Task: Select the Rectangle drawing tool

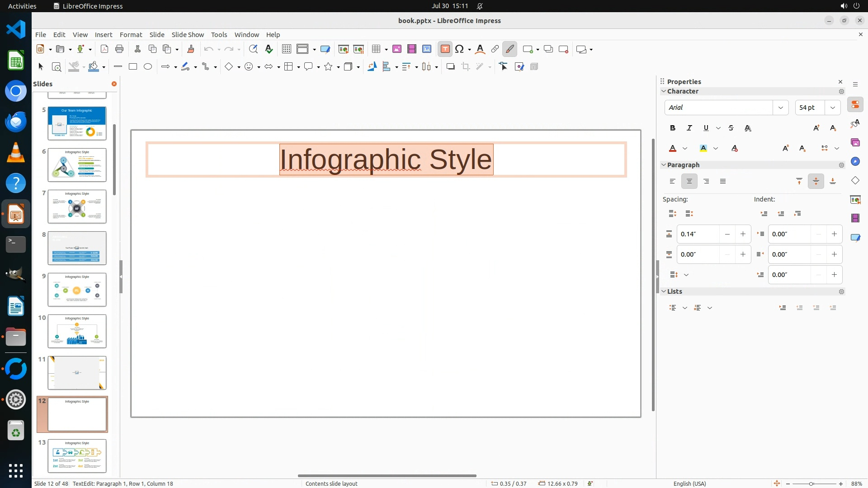Action: point(133,67)
